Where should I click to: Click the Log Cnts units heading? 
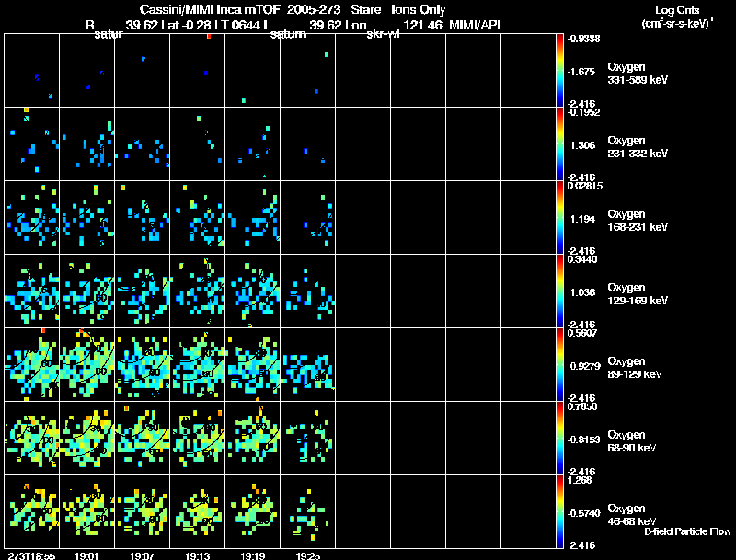(x=675, y=17)
